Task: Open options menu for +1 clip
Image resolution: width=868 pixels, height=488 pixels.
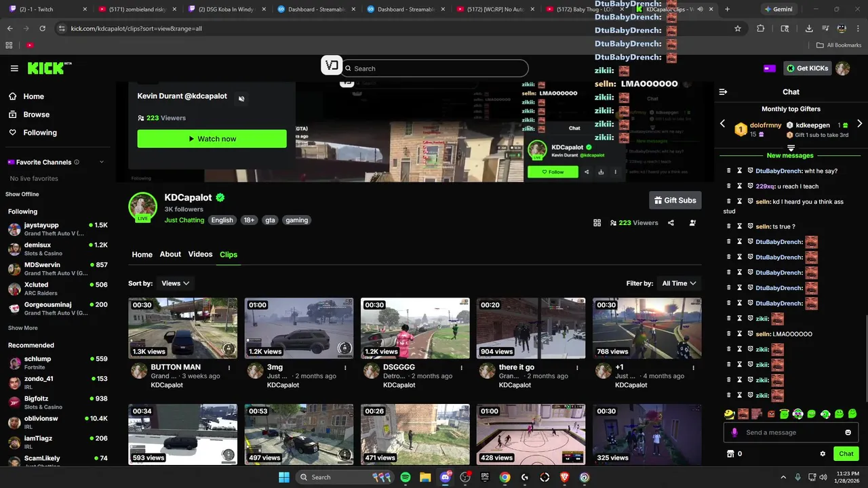Action: [693, 368]
